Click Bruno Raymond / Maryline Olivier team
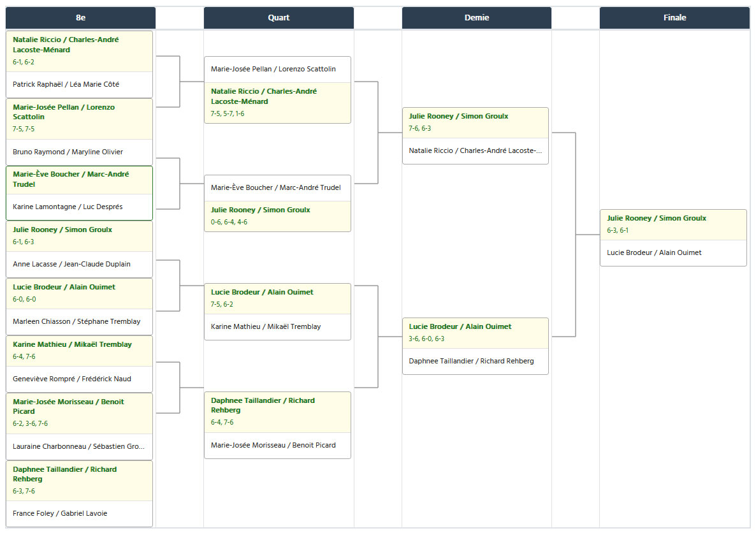The width and height of the screenshot is (756, 533). (79, 152)
